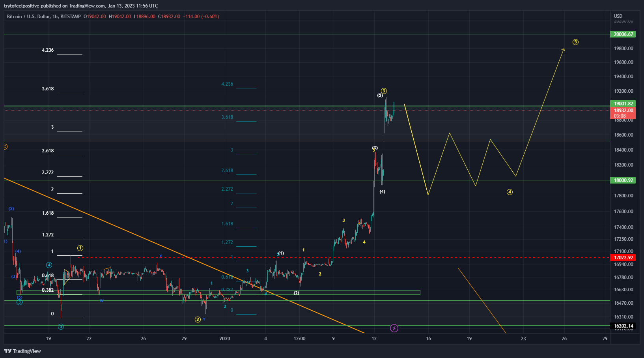
Task: Click the O19042.00 open value
Action: (x=95, y=17)
